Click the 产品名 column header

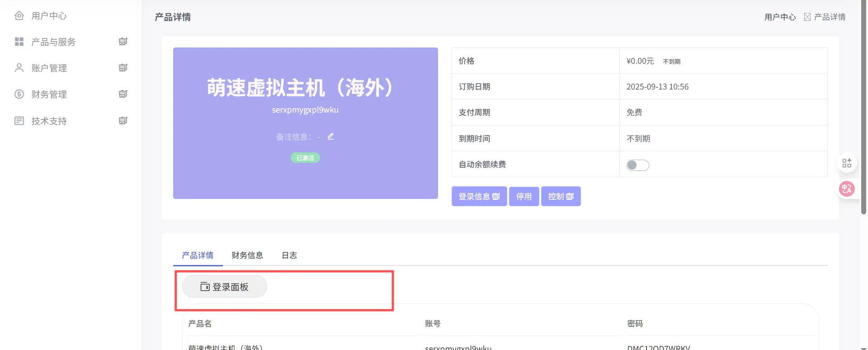[x=200, y=324]
